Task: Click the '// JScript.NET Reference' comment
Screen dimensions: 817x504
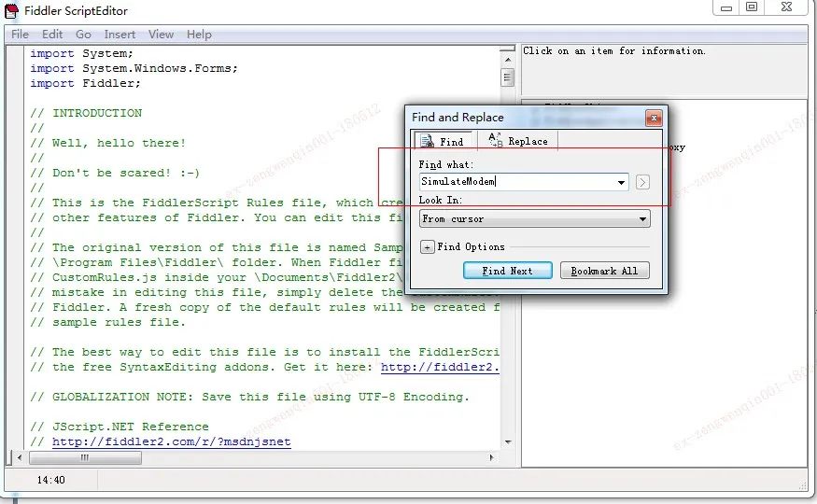Action: point(120,427)
